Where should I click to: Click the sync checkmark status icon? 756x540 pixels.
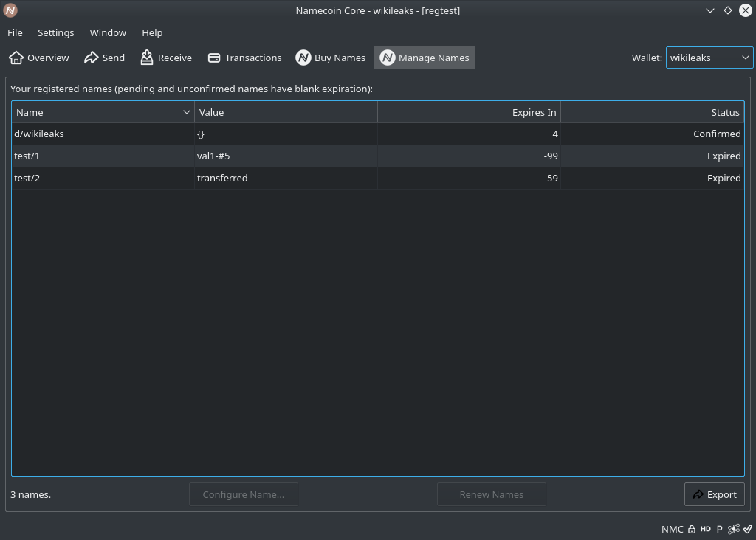[x=746, y=529]
